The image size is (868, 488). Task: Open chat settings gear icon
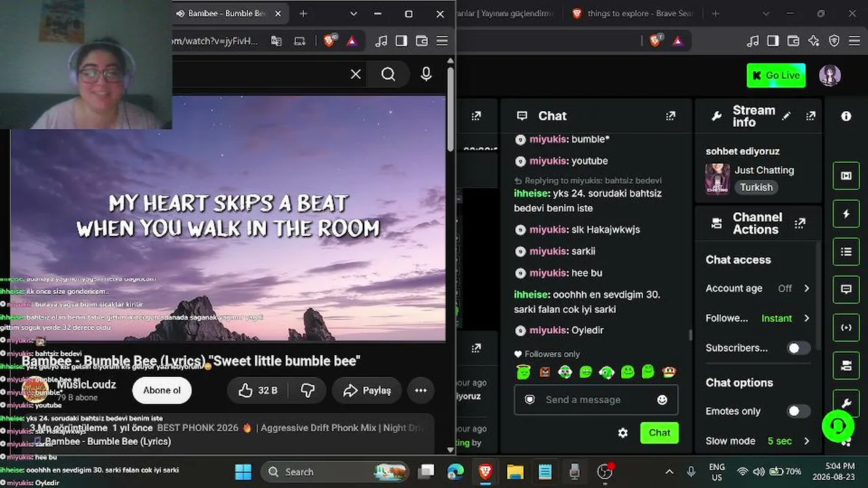click(x=623, y=432)
